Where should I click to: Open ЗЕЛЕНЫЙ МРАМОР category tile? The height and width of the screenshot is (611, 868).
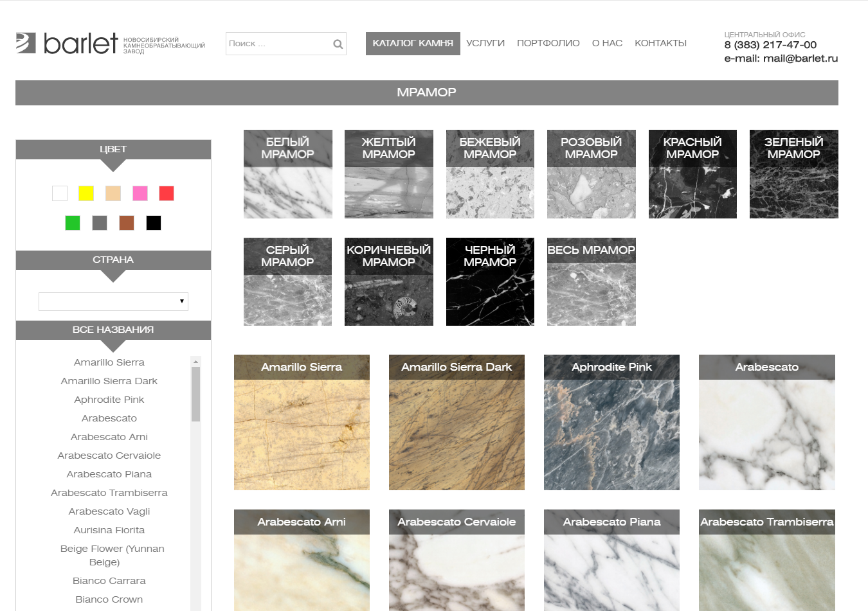click(x=794, y=174)
